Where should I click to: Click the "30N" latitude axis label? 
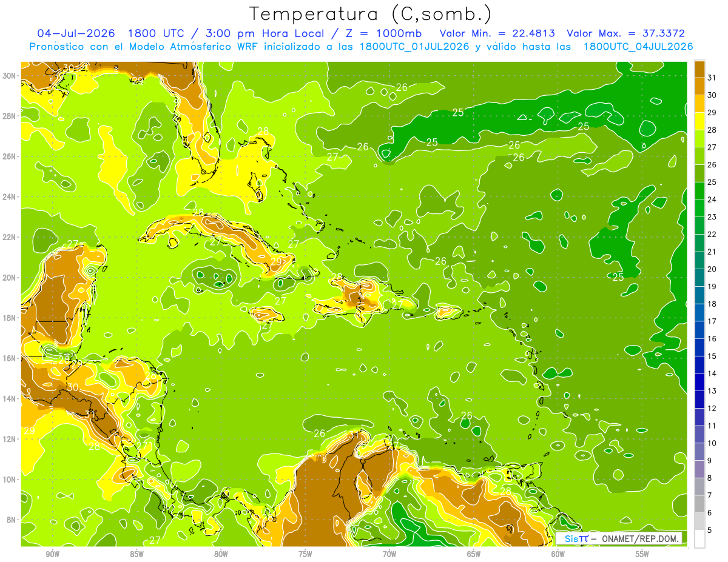(x=10, y=75)
